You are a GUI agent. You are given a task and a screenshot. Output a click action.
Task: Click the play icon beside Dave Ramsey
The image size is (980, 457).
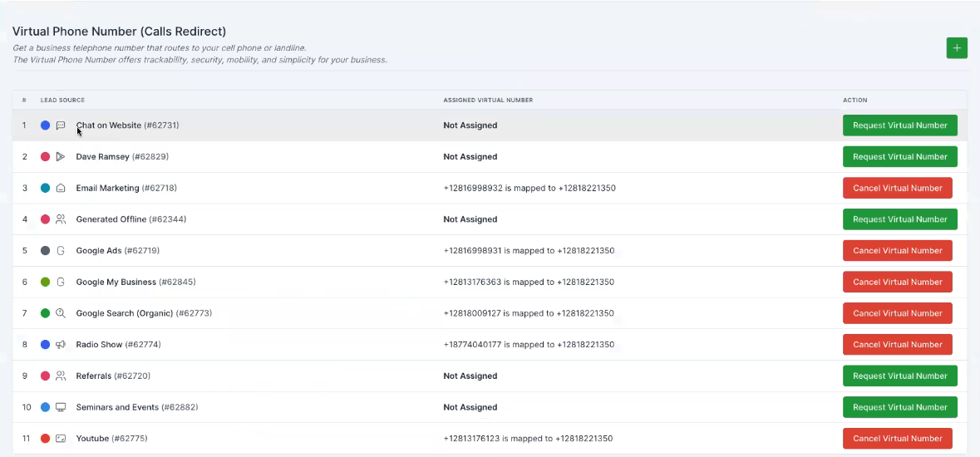click(61, 157)
